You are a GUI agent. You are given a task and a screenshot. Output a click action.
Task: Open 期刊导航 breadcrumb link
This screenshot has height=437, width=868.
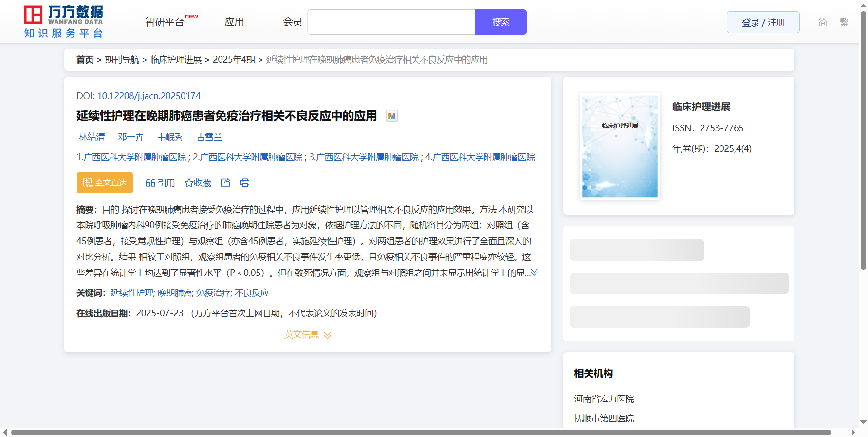122,60
